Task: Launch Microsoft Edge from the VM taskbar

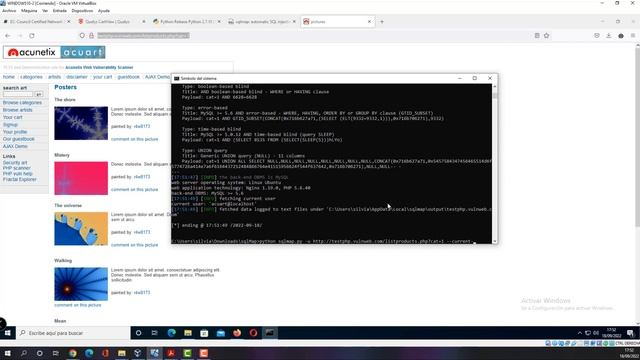Action: pyautogui.click(x=171, y=333)
